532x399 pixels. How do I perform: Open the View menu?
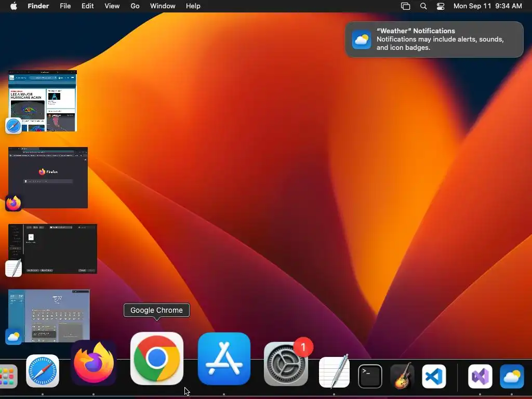(x=112, y=6)
